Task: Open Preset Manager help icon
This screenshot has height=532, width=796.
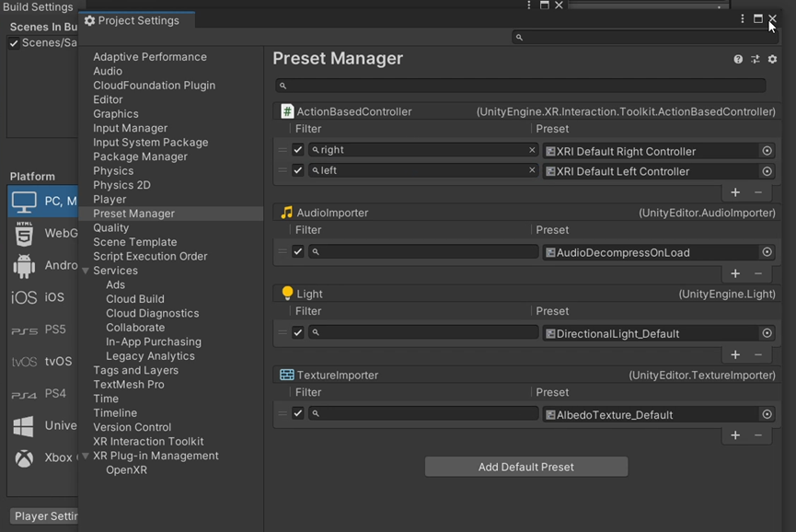Action: click(x=738, y=60)
